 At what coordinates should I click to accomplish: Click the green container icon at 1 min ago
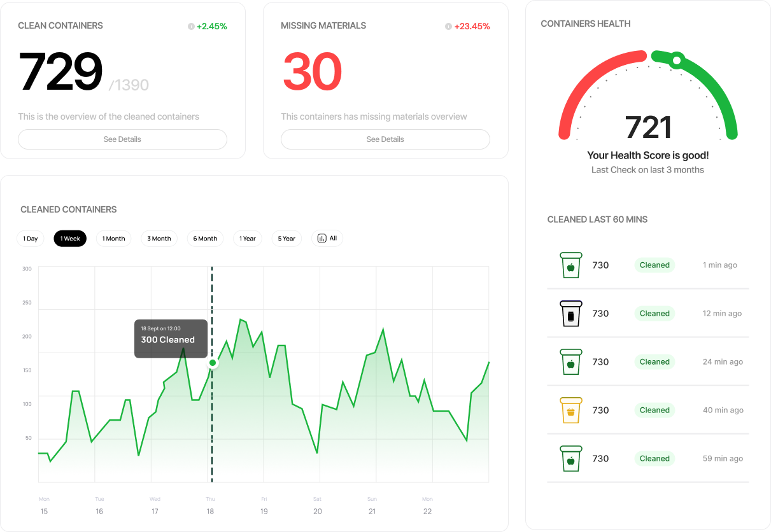click(570, 265)
